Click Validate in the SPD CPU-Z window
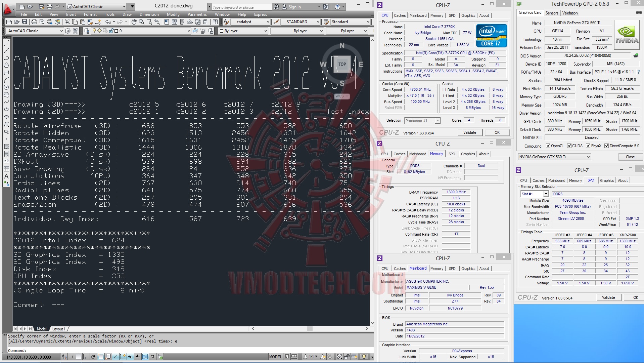This screenshot has width=644, height=363. coord(608,297)
